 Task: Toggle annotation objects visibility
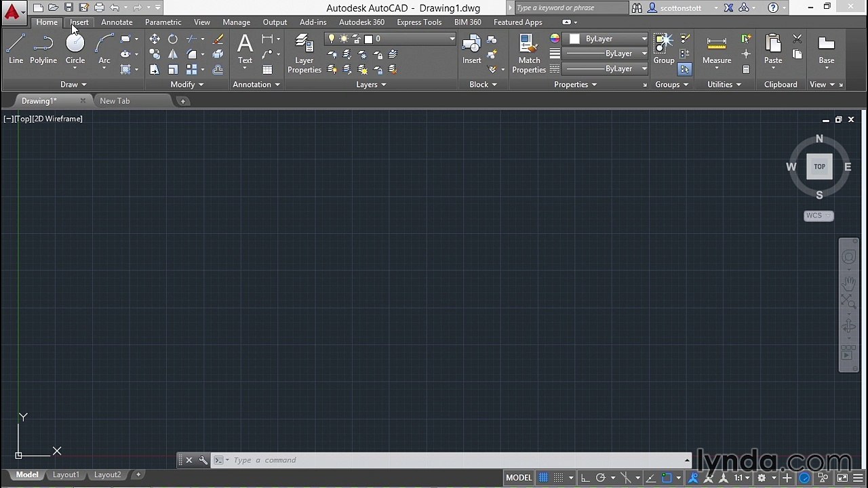(694, 478)
